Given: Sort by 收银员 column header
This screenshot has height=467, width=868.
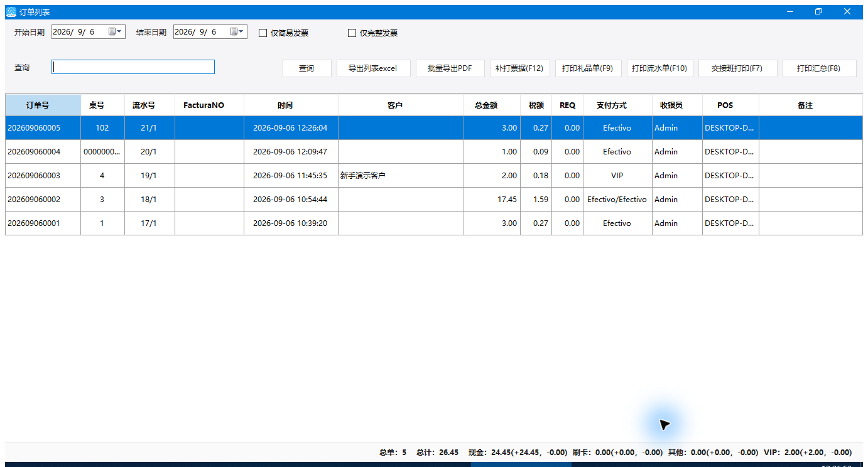Looking at the screenshot, I should pos(678,105).
